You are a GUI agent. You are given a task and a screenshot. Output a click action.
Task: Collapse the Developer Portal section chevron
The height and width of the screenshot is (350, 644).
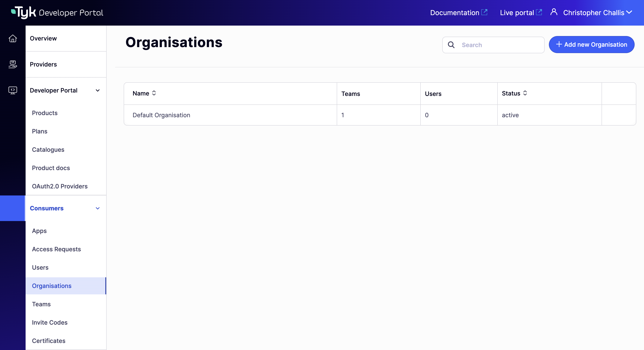(98, 90)
